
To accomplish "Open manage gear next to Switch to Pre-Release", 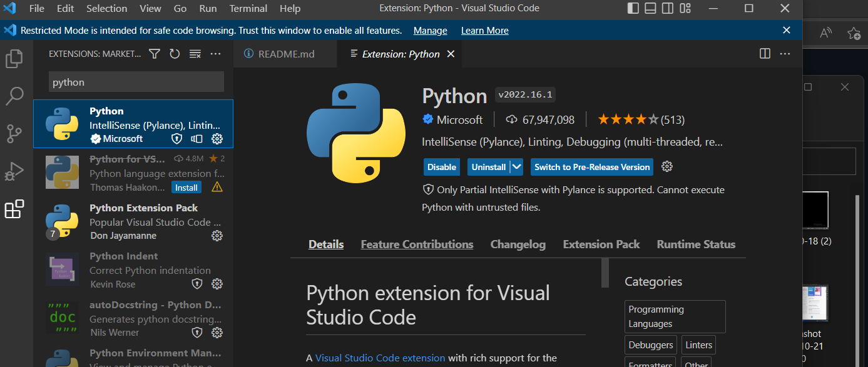I will pyautogui.click(x=667, y=167).
